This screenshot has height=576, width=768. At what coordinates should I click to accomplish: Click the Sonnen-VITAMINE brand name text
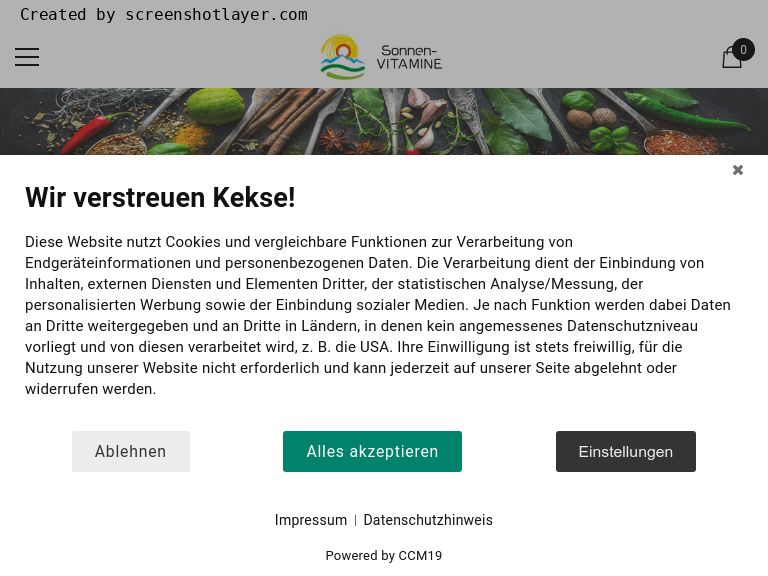[409, 57]
